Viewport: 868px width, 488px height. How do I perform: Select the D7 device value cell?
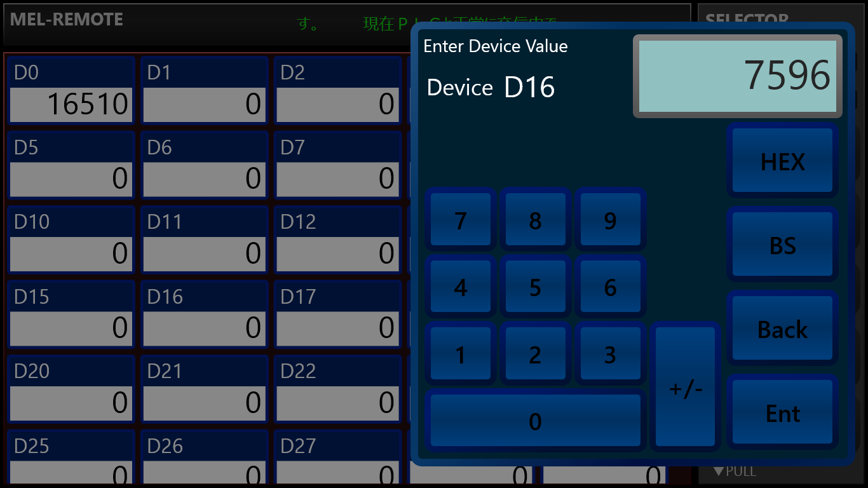tap(338, 179)
